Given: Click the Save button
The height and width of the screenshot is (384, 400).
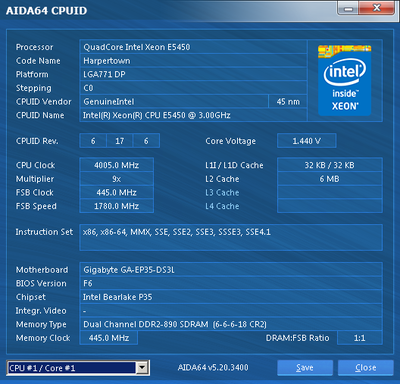Looking at the screenshot, I should (x=305, y=368).
